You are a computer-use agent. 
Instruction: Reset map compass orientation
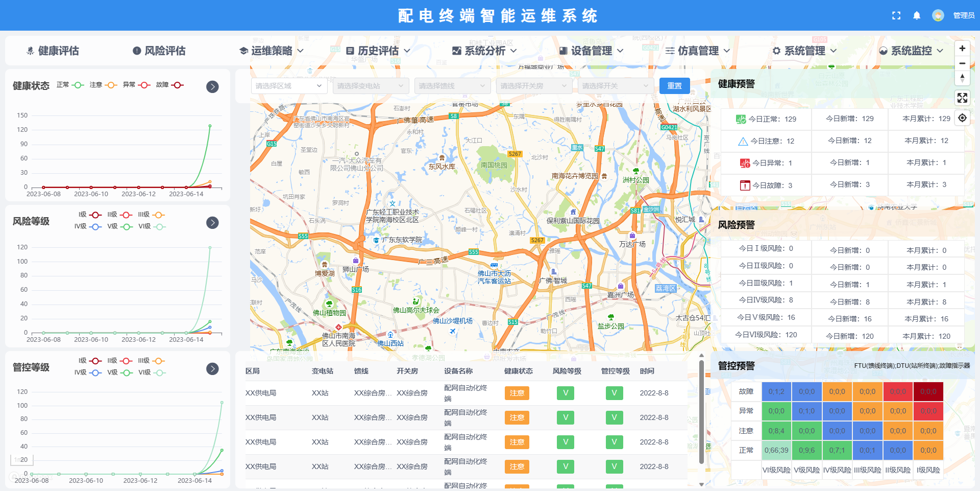click(962, 78)
